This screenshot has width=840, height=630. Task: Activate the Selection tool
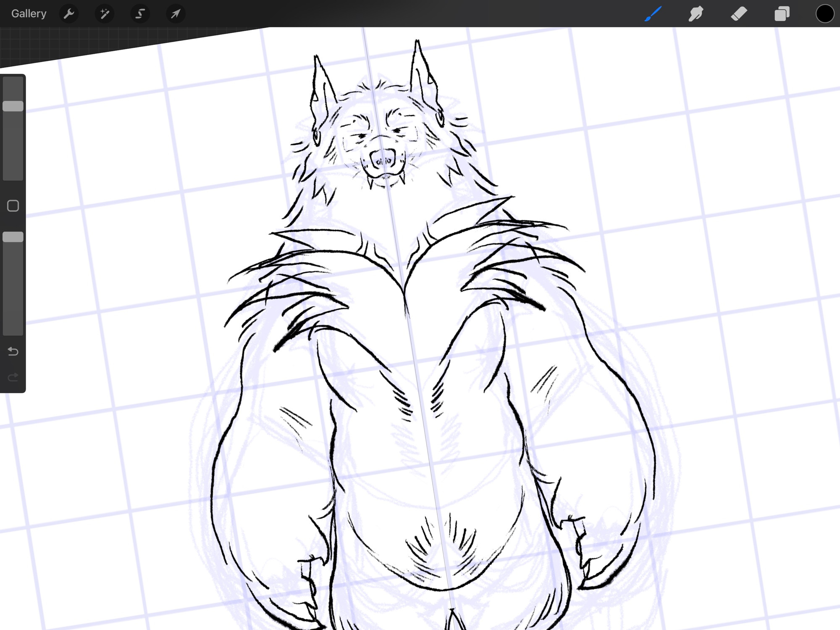[x=140, y=14]
